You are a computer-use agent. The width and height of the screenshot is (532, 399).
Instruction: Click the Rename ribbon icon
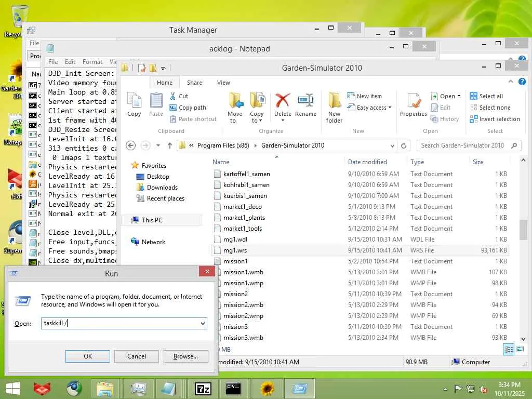tap(305, 104)
